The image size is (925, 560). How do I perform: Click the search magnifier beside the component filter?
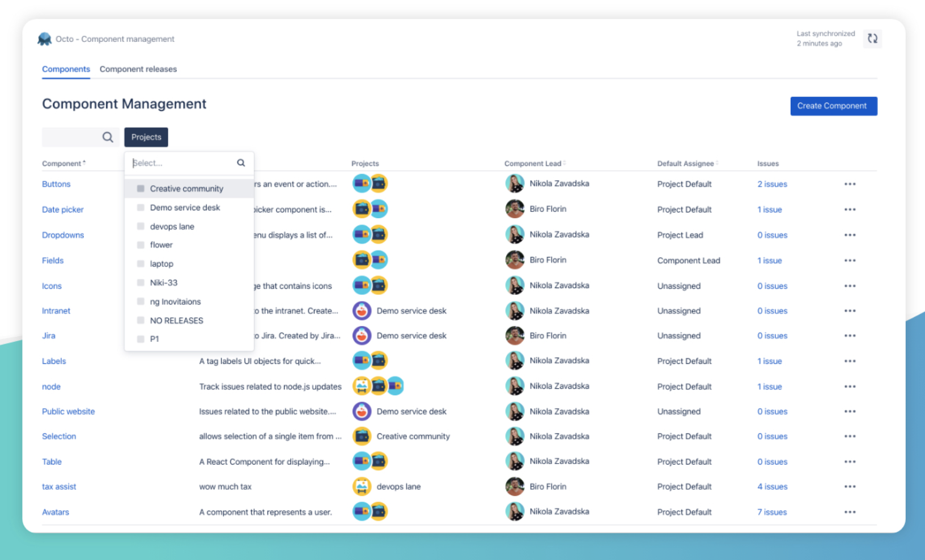click(x=108, y=137)
